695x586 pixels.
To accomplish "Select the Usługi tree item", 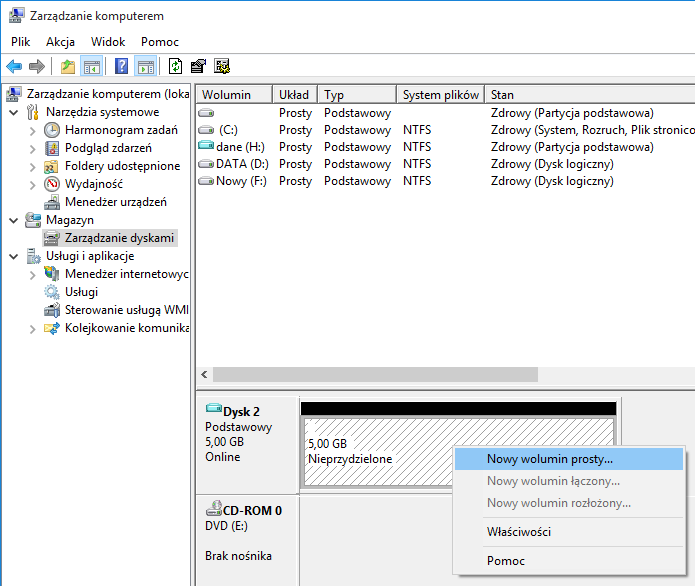I will pos(81,292).
